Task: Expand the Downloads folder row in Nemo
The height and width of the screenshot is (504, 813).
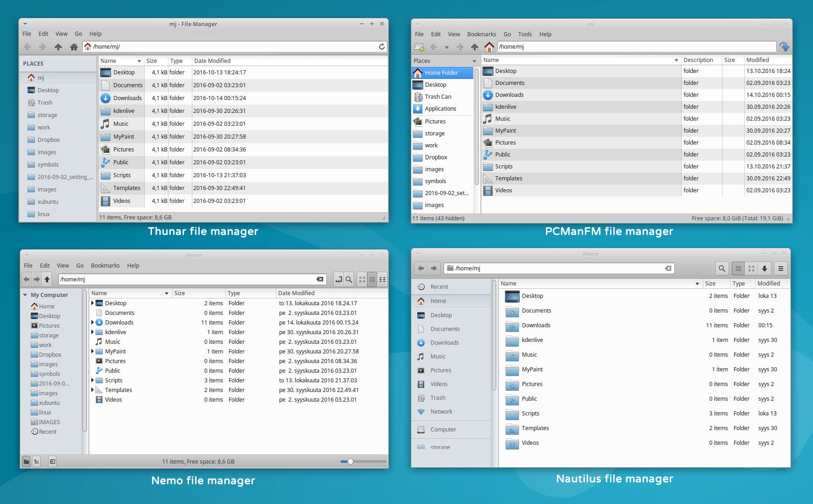Action: [92, 322]
